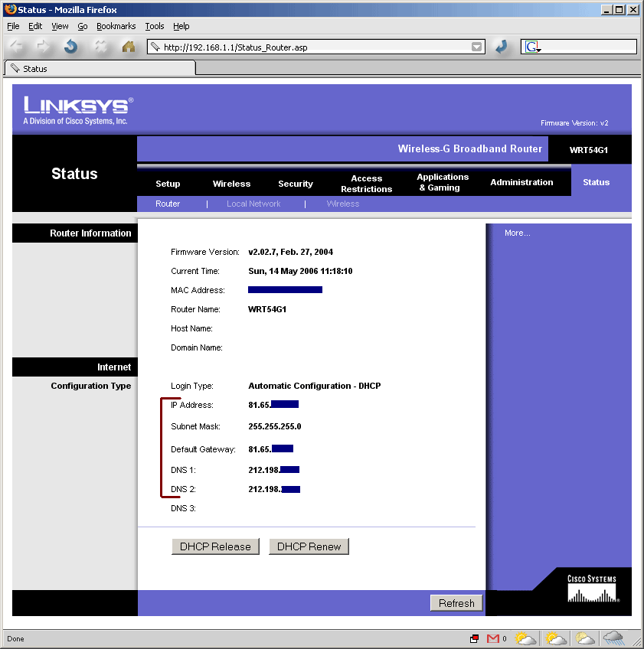Image resolution: width=644 pixels, height=649 pixels.
Task: Click the Refresh button
Action: point(456,603)
